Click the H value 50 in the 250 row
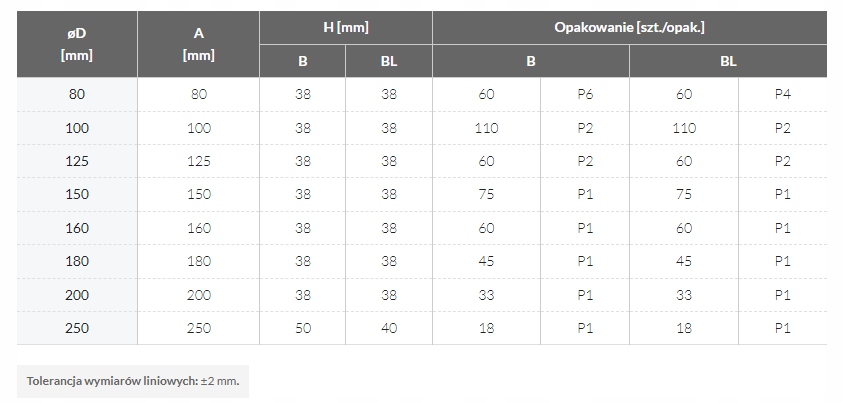 (x=302, y=329)
